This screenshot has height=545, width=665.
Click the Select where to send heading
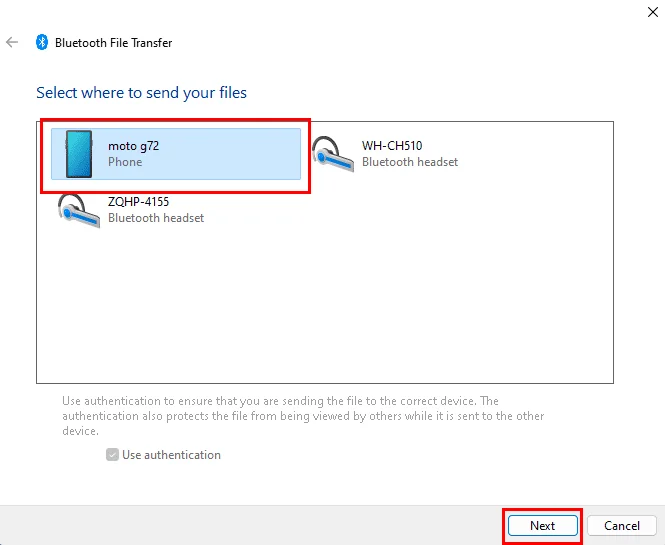coord(141,92)
